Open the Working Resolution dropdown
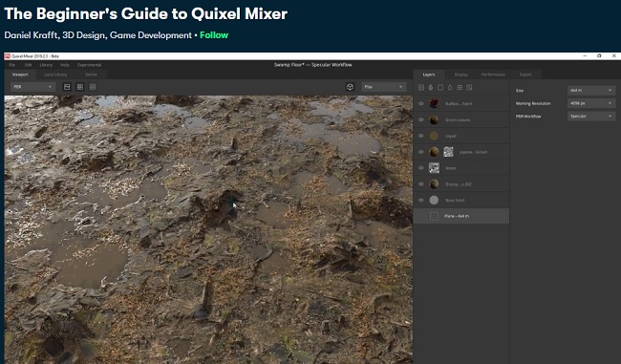This screenshot has width=621, height=364. 591,103
